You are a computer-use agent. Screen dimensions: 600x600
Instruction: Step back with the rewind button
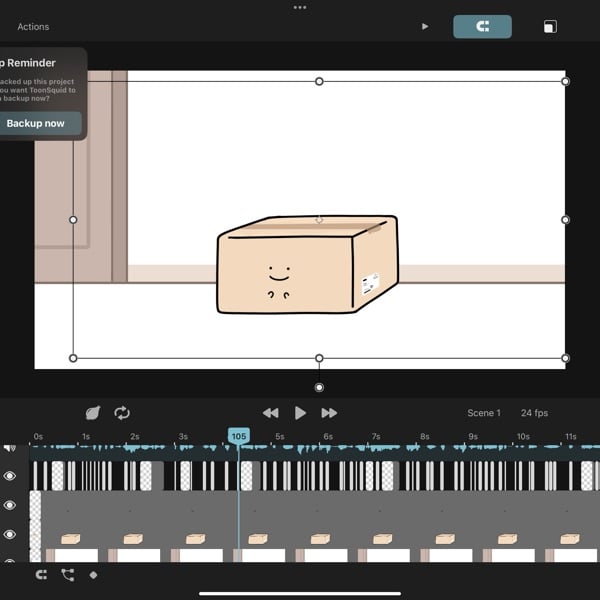271,413
